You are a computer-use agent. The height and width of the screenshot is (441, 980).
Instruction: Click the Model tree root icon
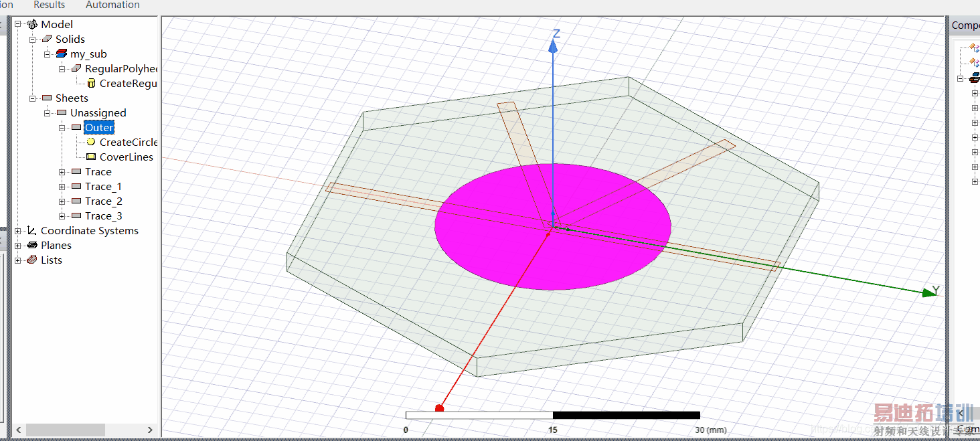[x=32, y=25]
